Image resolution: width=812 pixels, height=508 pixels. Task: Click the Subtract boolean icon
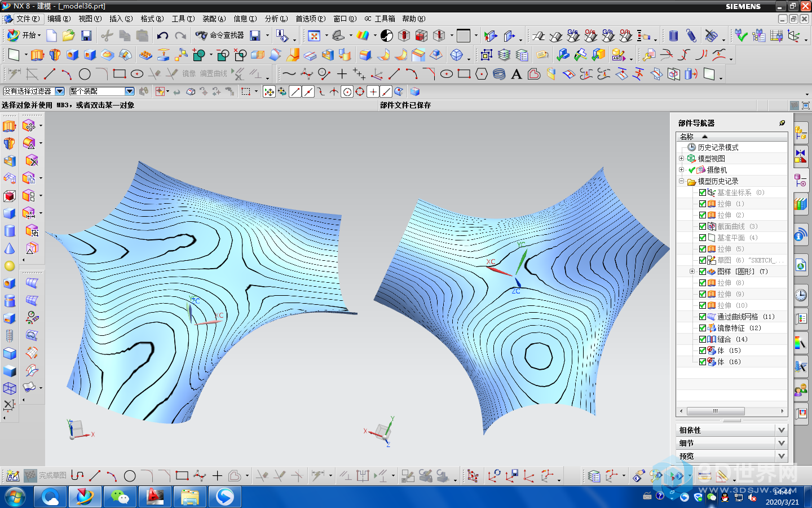click(x=223, y=55)
